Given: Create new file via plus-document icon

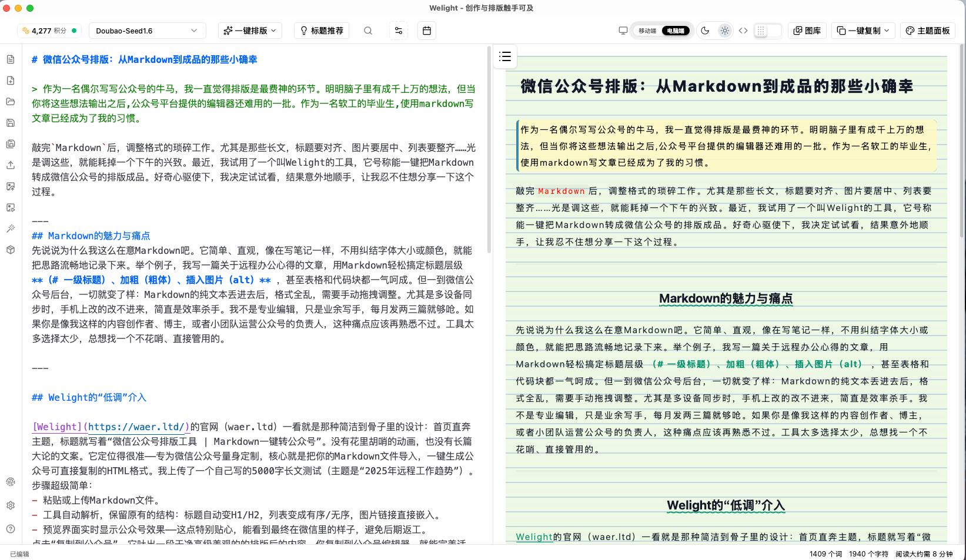Looking at the screenshot, I should pos(11,81).
